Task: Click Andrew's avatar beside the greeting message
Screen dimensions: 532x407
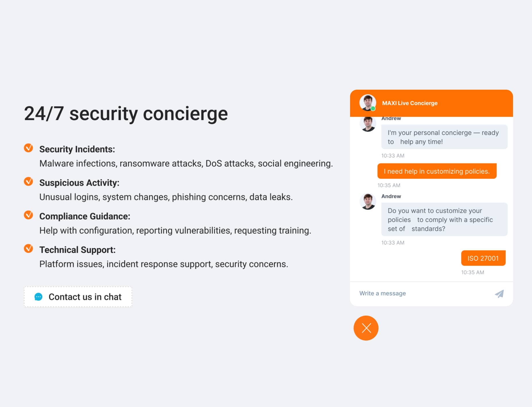Action: (368, 124)
